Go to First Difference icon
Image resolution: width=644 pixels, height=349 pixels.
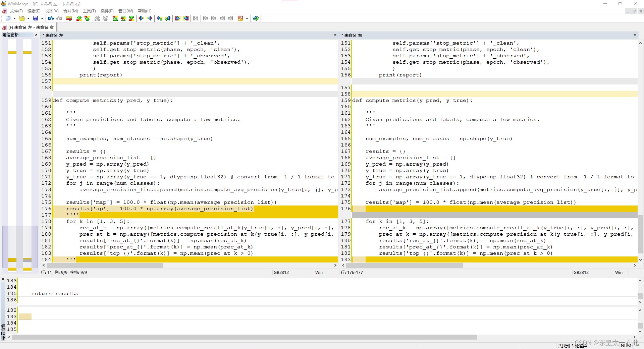[x=115, y=18]
